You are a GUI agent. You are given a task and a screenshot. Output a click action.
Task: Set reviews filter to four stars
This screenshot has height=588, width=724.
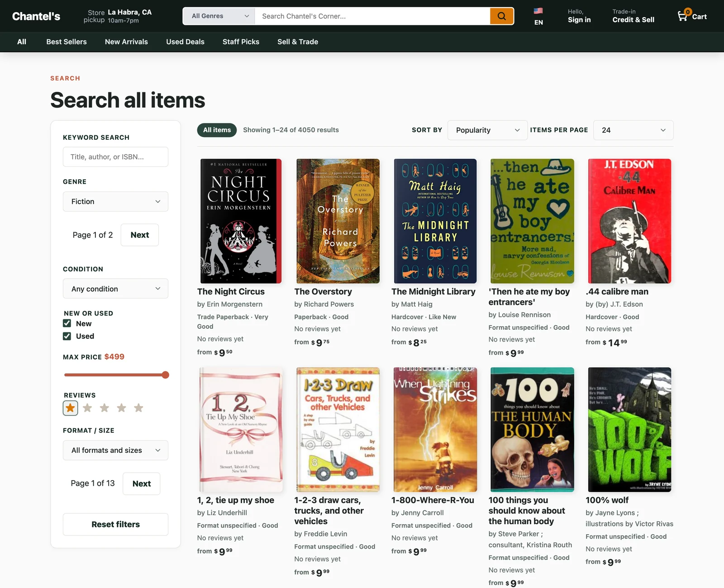(x=122, y=408)
